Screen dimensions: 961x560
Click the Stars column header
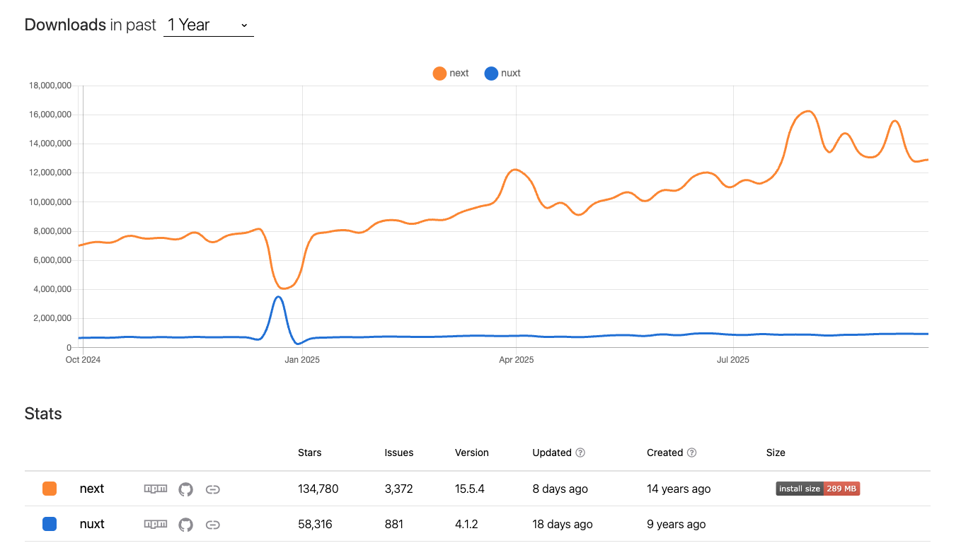(x=309, y=453)
